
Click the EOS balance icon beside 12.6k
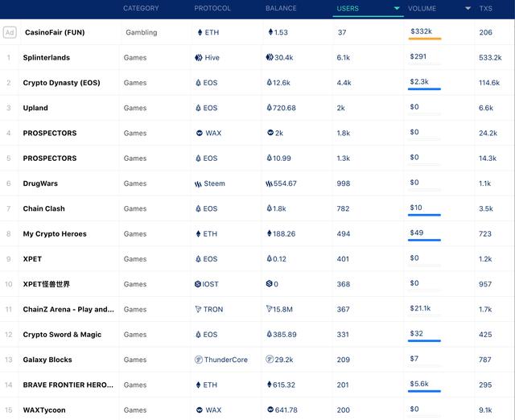[270, 82]
